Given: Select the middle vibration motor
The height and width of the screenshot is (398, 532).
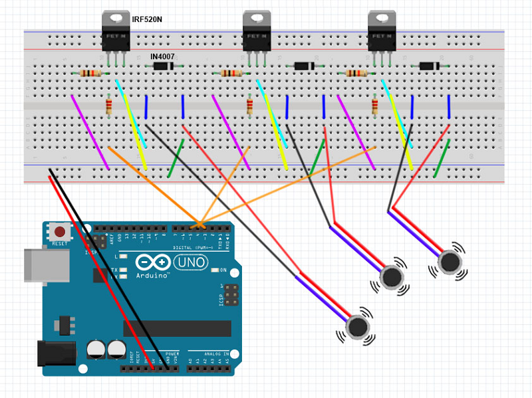Looking at the screenshot, I should (x=392, y=276).
